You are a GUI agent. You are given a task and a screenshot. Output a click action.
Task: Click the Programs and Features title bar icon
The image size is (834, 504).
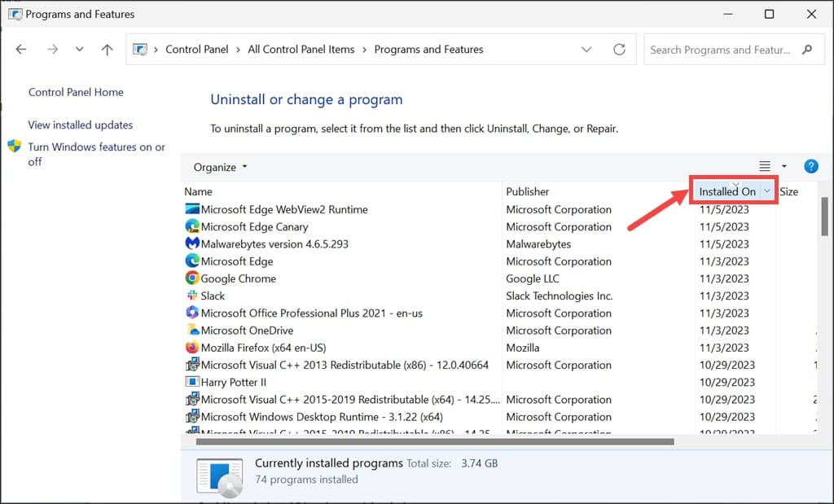(15, 14)
